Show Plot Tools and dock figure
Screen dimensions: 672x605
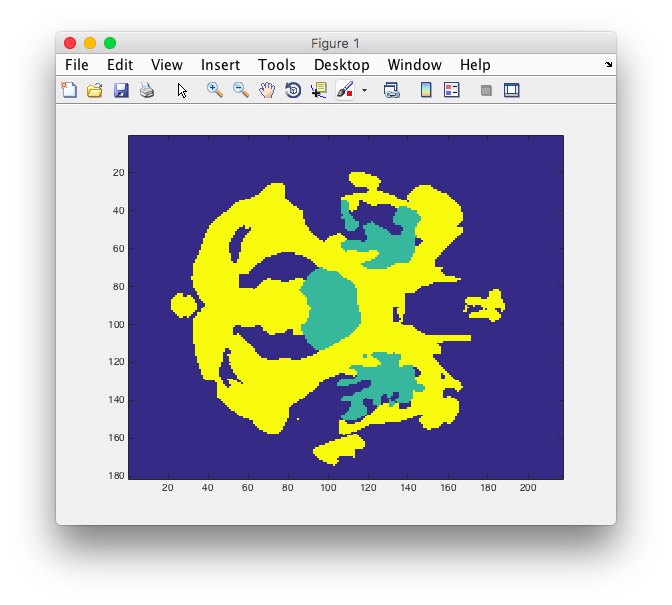click(x=512, y=90)
